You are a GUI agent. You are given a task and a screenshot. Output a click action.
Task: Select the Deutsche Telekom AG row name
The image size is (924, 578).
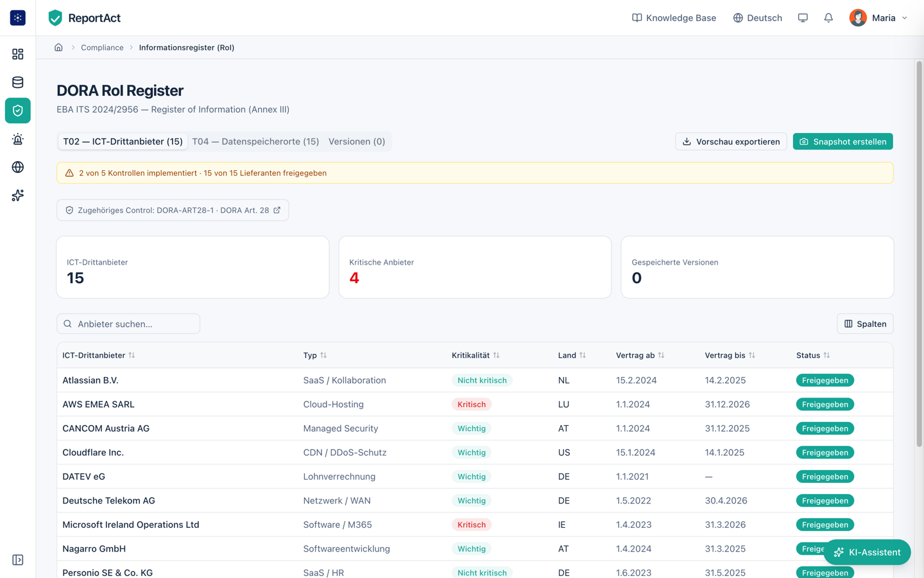tap(108, 501)
